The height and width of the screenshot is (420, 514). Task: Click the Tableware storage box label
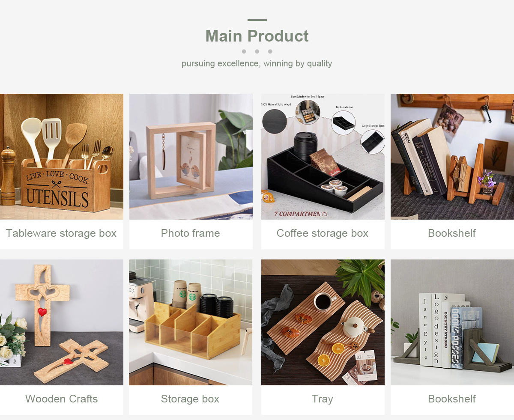(61, 233)
